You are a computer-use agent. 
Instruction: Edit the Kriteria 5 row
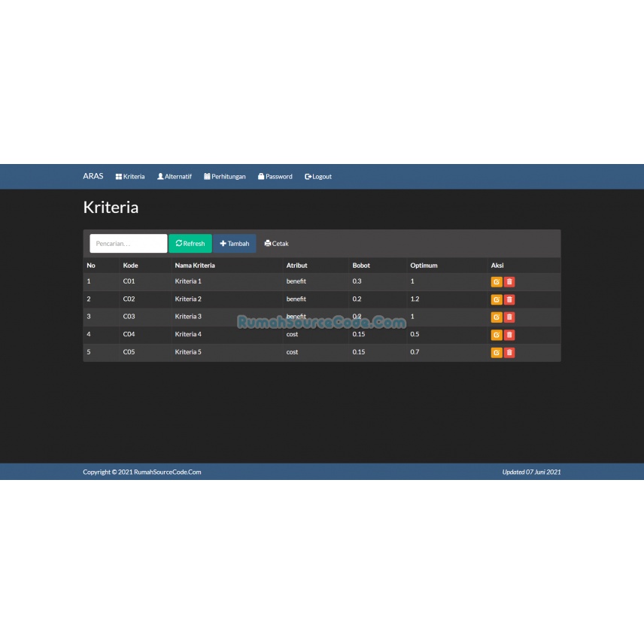496,352
